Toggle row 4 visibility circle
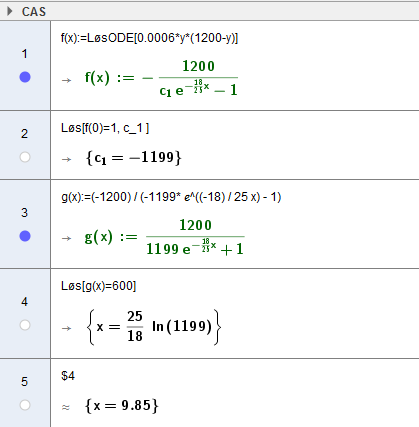 (x=25, y=325)
